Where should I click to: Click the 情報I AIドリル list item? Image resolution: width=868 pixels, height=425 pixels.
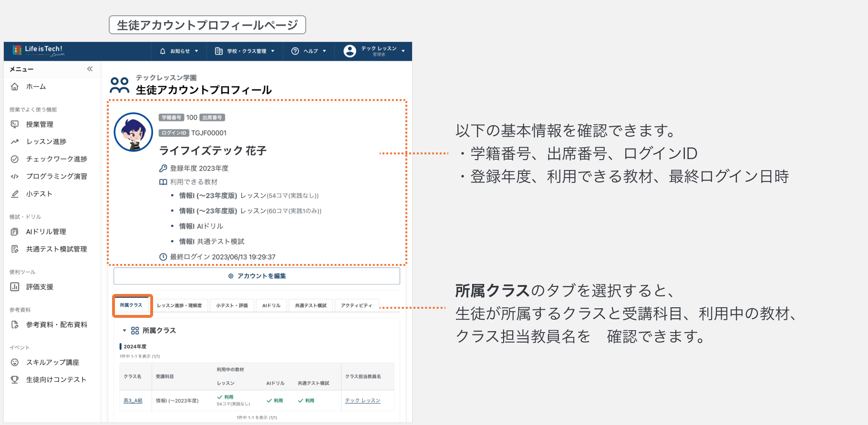click(201, 226)
